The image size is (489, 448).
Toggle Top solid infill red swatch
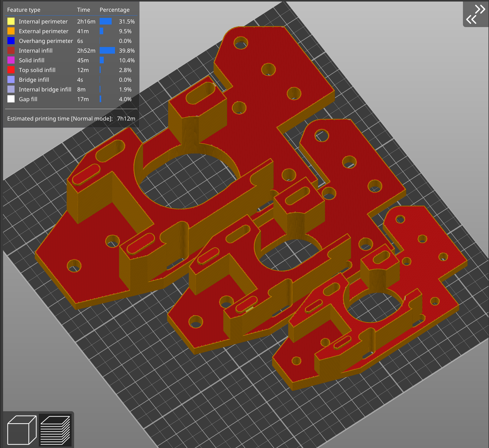point(11,70)
